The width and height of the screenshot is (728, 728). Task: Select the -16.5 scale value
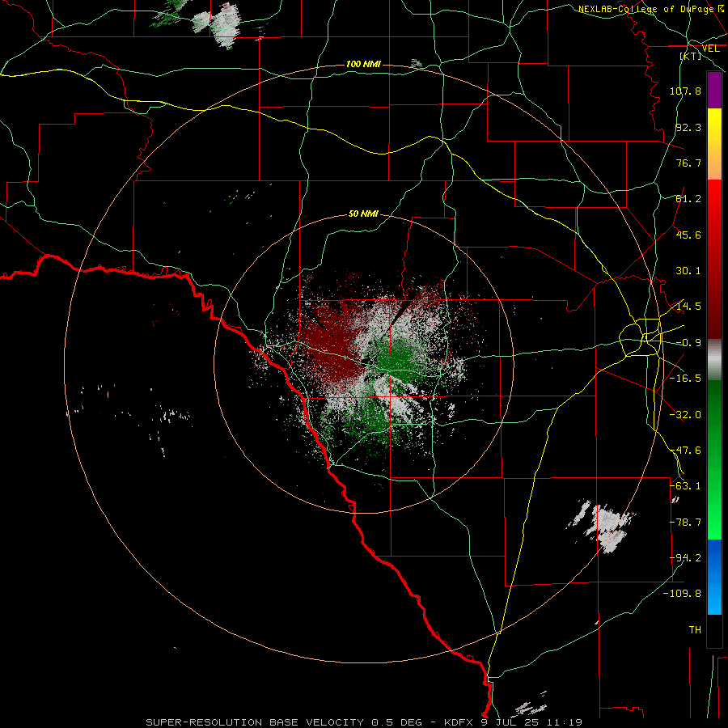[685, 379]
